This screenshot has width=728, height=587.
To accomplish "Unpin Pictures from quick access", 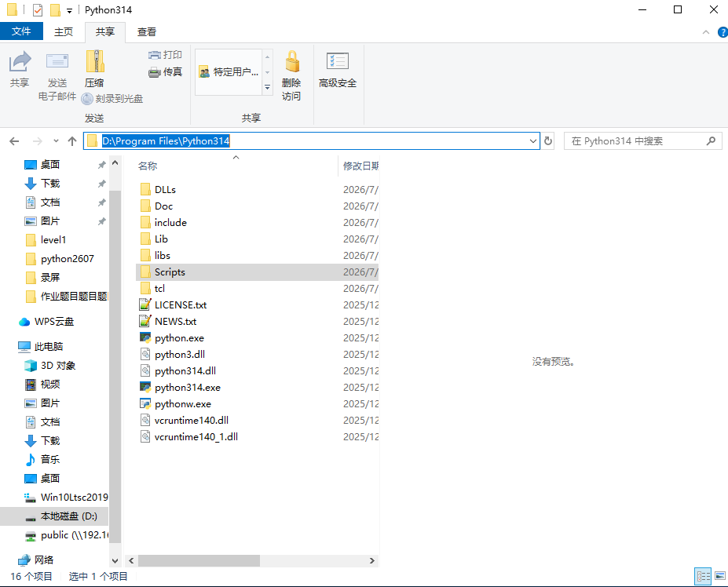I will click(101, 221).
